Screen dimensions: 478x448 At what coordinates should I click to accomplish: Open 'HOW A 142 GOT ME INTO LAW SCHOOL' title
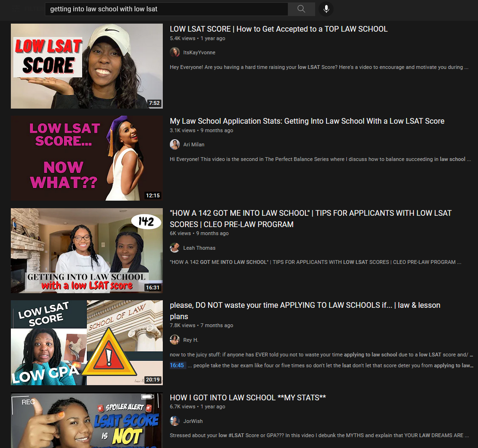tap(310, 219)
